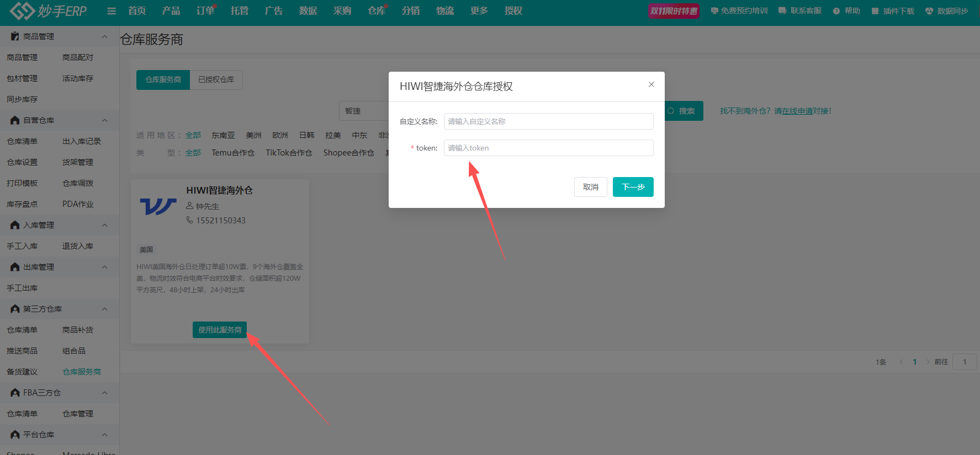Click the 帮助 question mark icon
Viewport: 980px width, 455px height.
pyautogui.click(x=836, y=11)
